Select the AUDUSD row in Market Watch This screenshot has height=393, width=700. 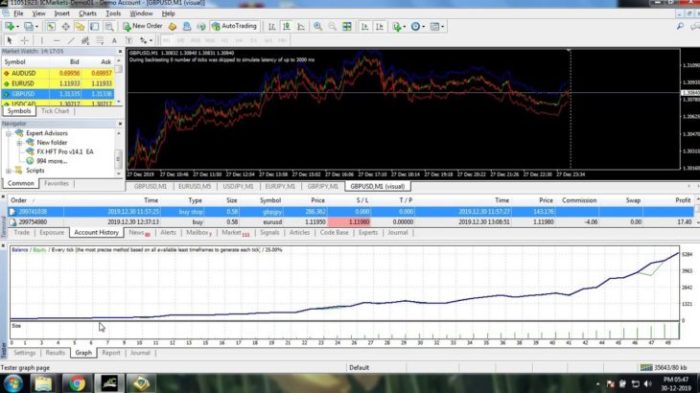[58, 73]
